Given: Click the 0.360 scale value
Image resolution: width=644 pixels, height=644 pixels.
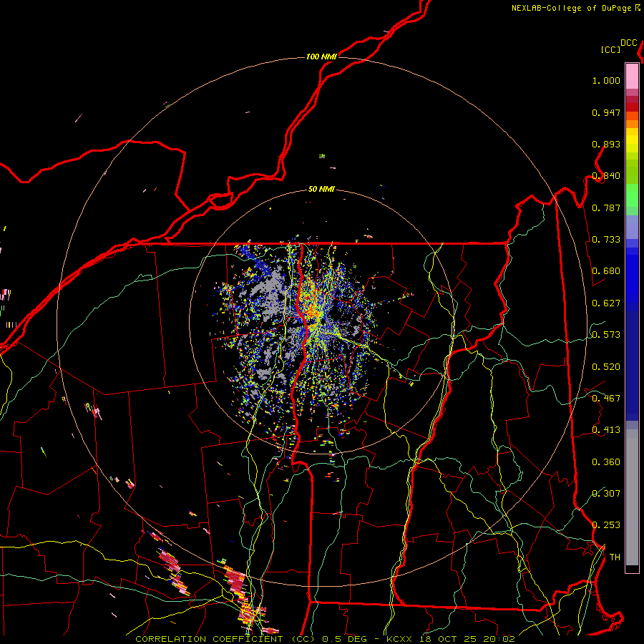Looking at the screenshot, I should 606,462.
